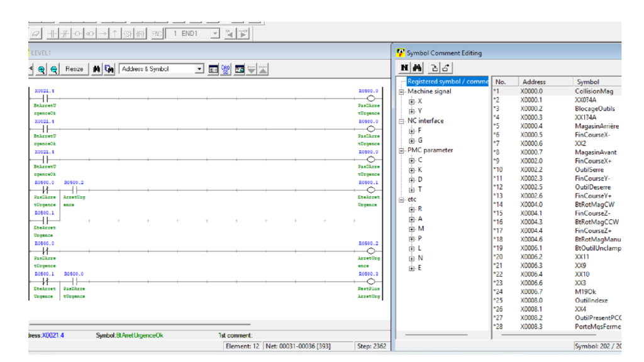This screenshot has height=362, width=644.
Task: Collapse the PMC parameter tree node
Action: (x=402, y=151)
